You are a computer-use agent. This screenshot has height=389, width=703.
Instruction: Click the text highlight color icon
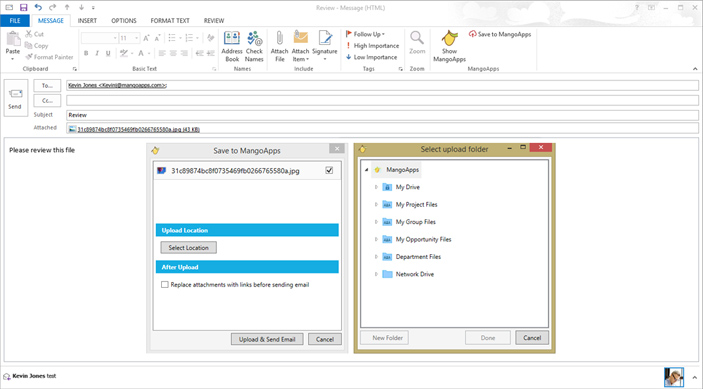pyautogui.click(x=124, y=53)
